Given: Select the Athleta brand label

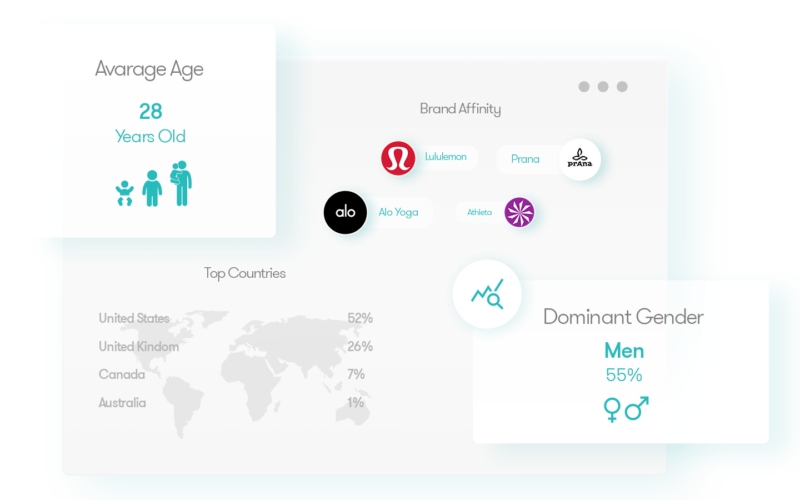Looking at the screenshot, I should pyautogui.click(x=480, y=212).
